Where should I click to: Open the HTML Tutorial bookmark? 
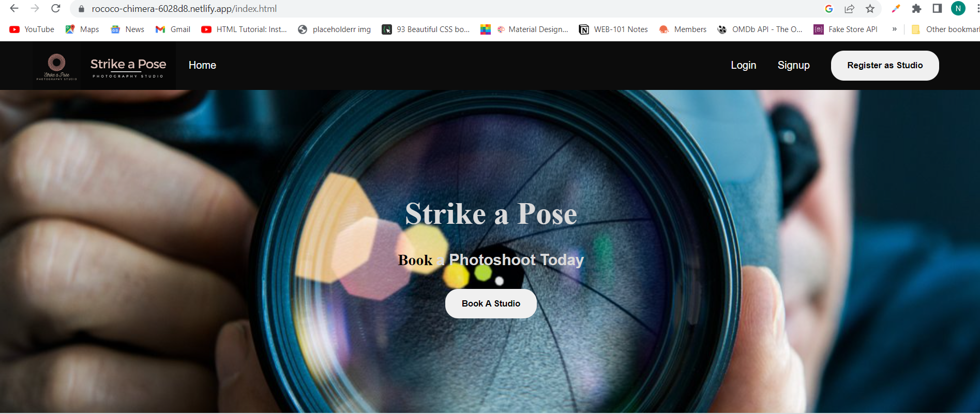tap(244, 29)
